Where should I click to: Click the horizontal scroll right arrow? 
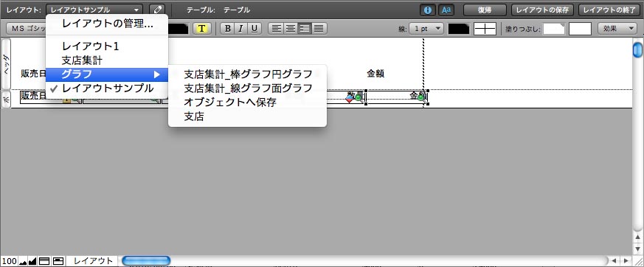(x=626, y=261)
